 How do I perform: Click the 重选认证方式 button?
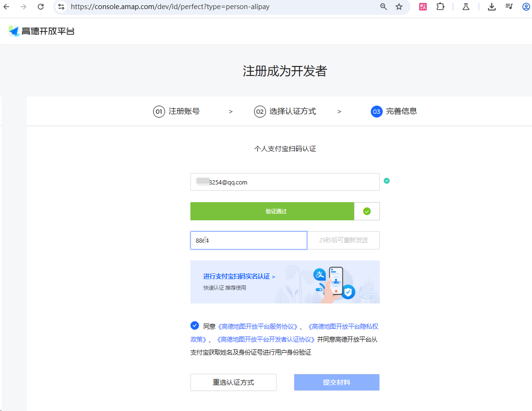(233, 382)
